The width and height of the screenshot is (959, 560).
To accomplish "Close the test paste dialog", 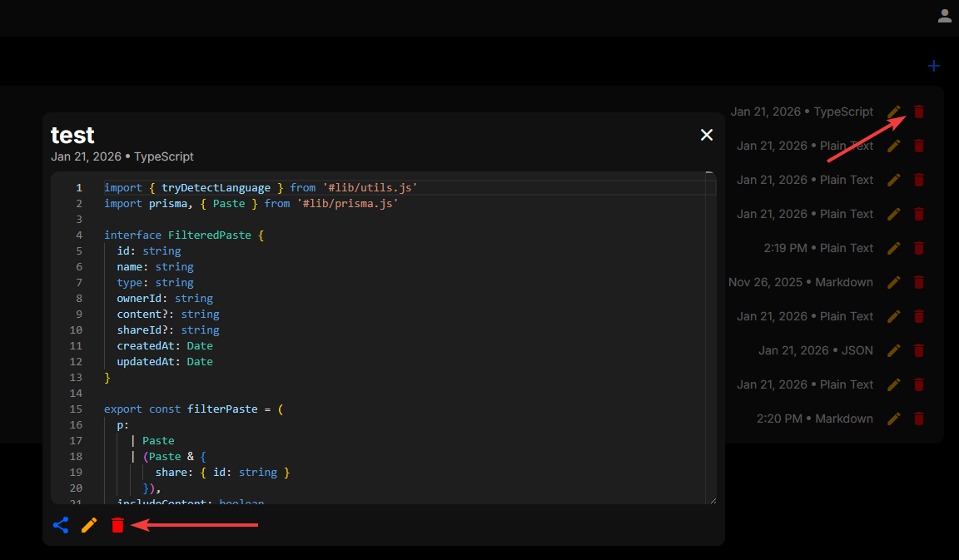I will (x=707, y=135).
